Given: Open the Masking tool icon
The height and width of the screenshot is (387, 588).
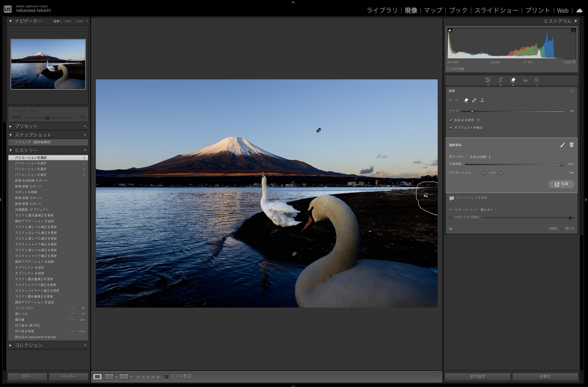Looking at the screenshot, I should pyautogui.click(x=536, y=80).
